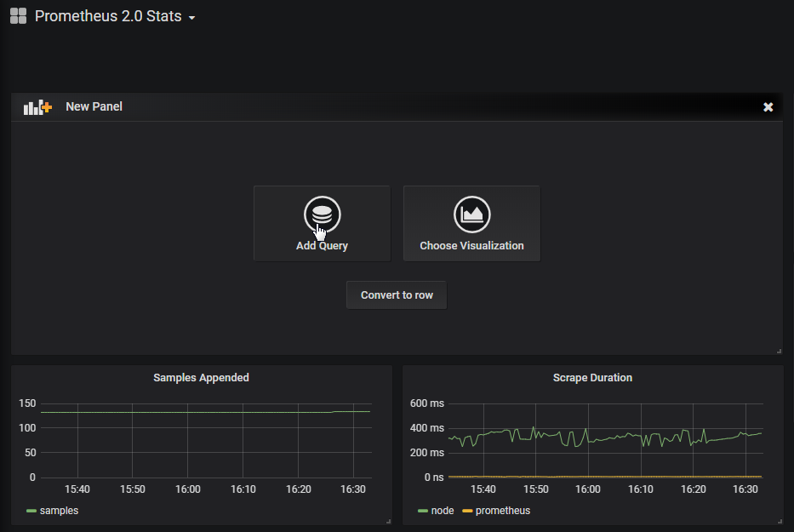Click the Samples Appended panel resize handle
794x532 pixels.
[388, 521]
